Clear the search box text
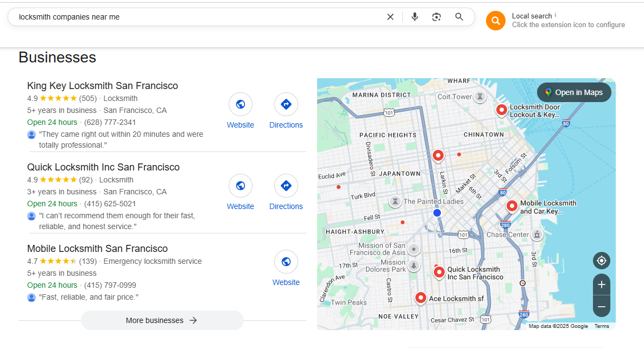Image resolution: width=644 pixels, height=348 pixels. 390,17
